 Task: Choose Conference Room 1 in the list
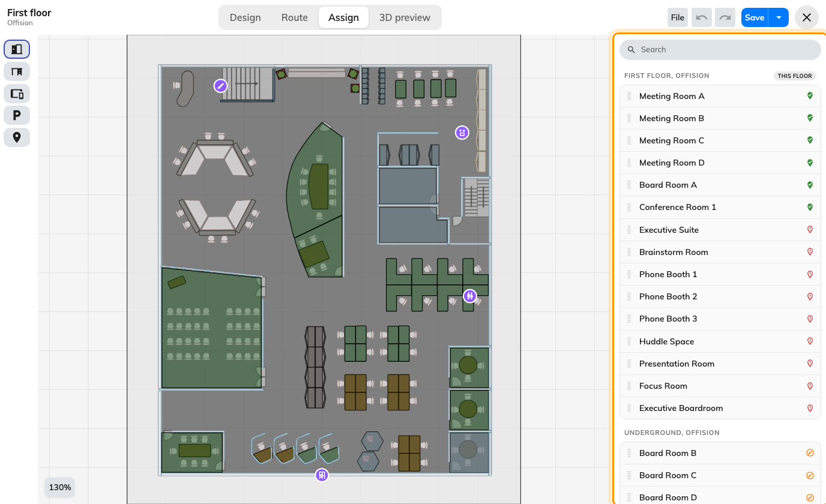(x=720, y=207)
